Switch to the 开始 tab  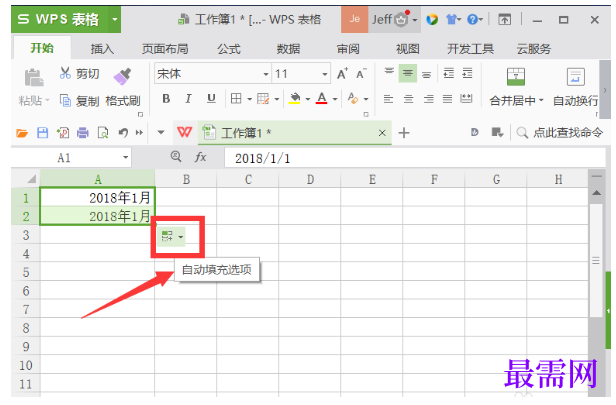pyautogui.click(x=42, y=48)
